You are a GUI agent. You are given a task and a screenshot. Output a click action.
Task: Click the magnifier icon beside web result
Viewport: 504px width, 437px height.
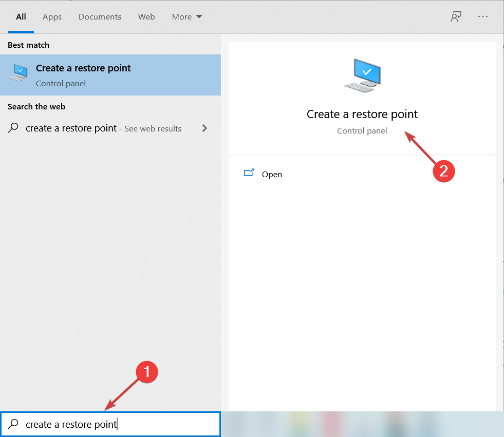pos(13,128)
